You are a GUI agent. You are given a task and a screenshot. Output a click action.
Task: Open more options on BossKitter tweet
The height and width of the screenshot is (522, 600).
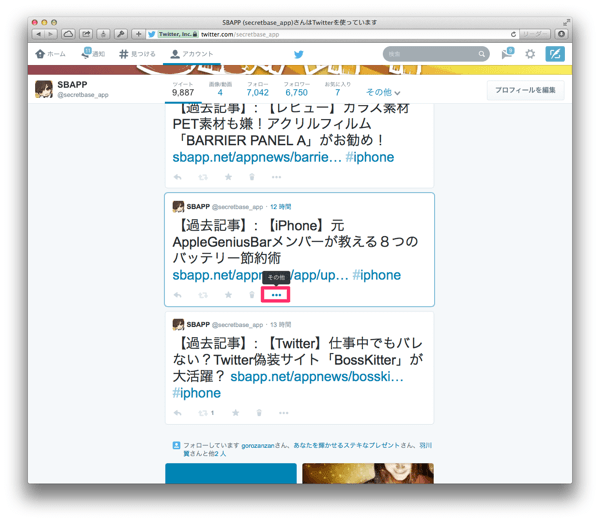point(284,413)
